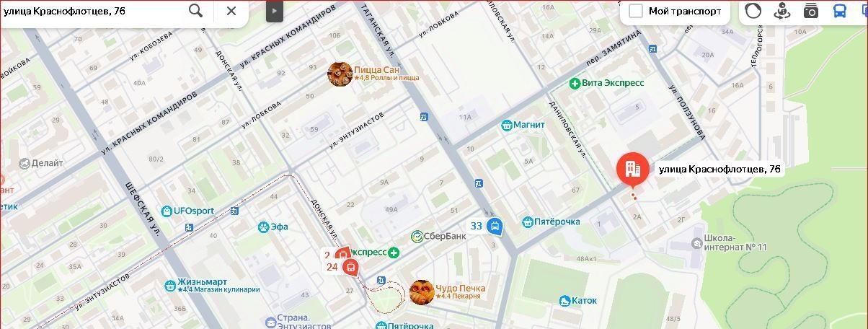Click the bus stop 33 marker
This screenshot has height=329, width=868.
tap(495, 227)
